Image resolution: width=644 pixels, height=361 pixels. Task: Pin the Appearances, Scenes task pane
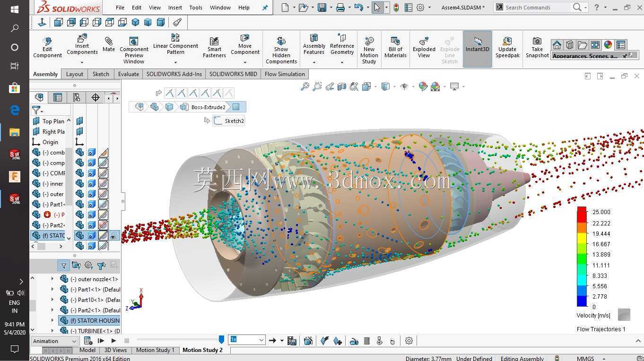[x=624, y=56]
